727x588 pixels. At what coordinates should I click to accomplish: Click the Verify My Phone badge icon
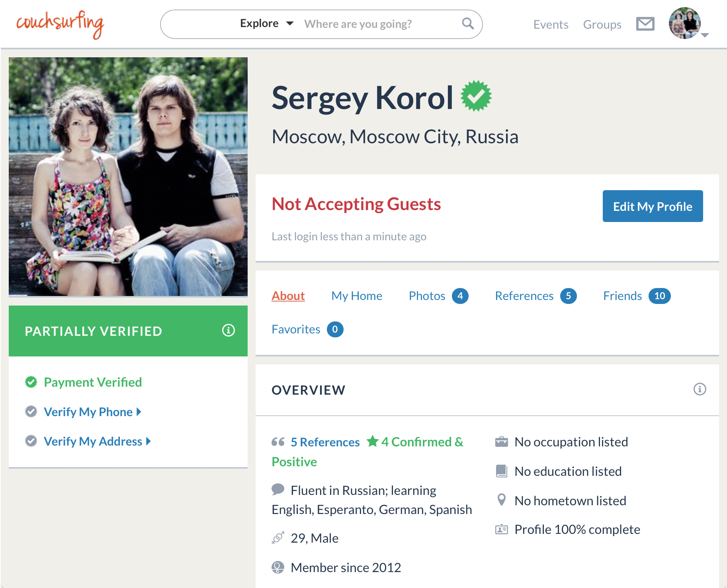(31, 411)
